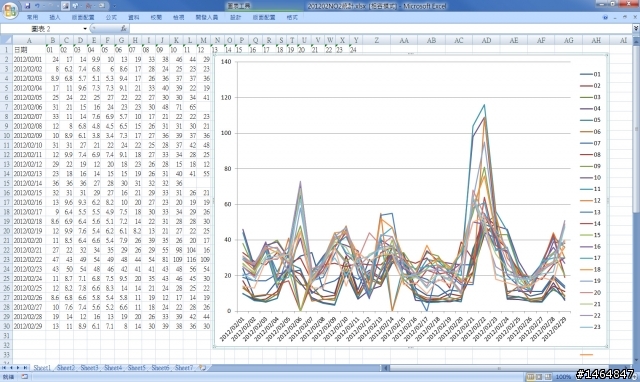640x382 pixels.
Task: Open the 資料 (Data) ribbon tab
Action: coord(133,18)
